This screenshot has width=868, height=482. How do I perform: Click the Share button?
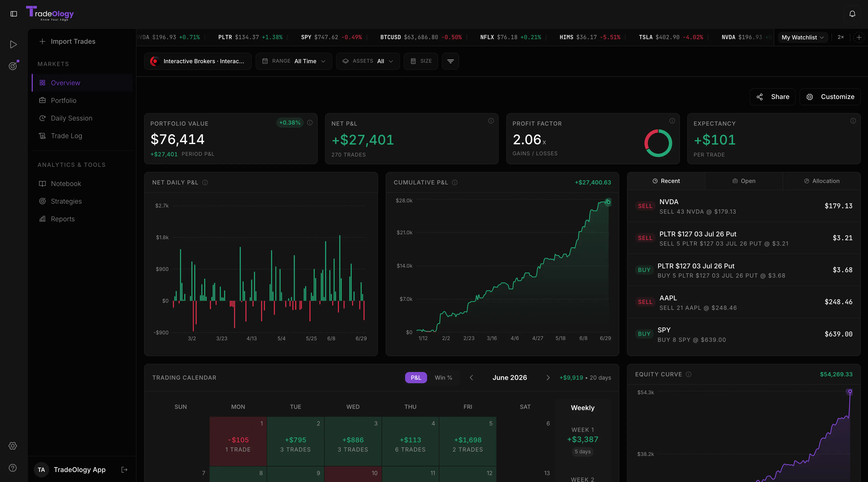(x=773, y=97)
